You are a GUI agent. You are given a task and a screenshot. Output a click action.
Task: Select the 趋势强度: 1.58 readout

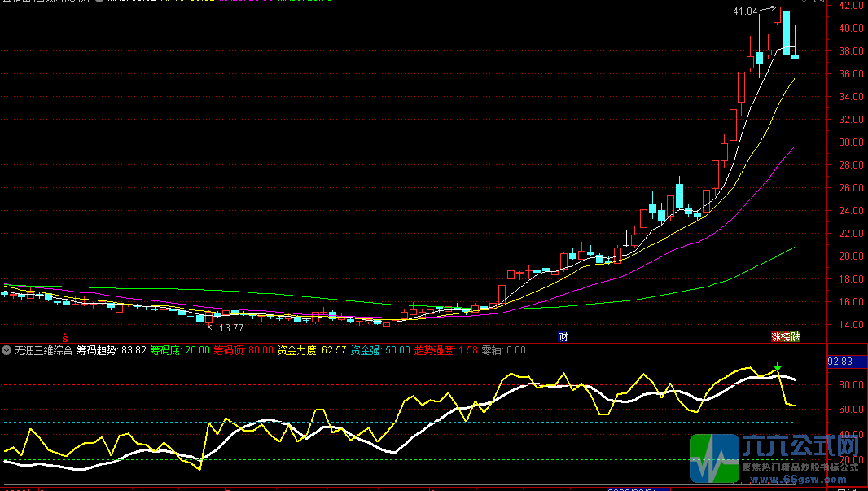(x=445, y=350)
